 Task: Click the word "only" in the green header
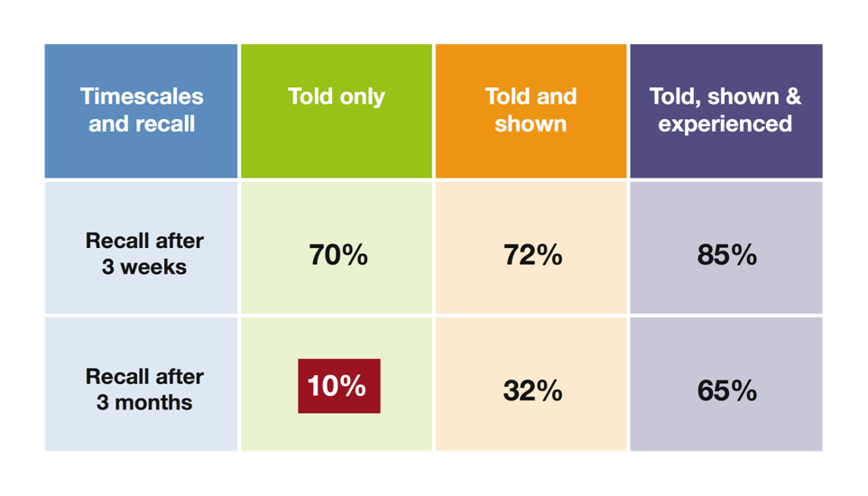click(x=361, y=96)
